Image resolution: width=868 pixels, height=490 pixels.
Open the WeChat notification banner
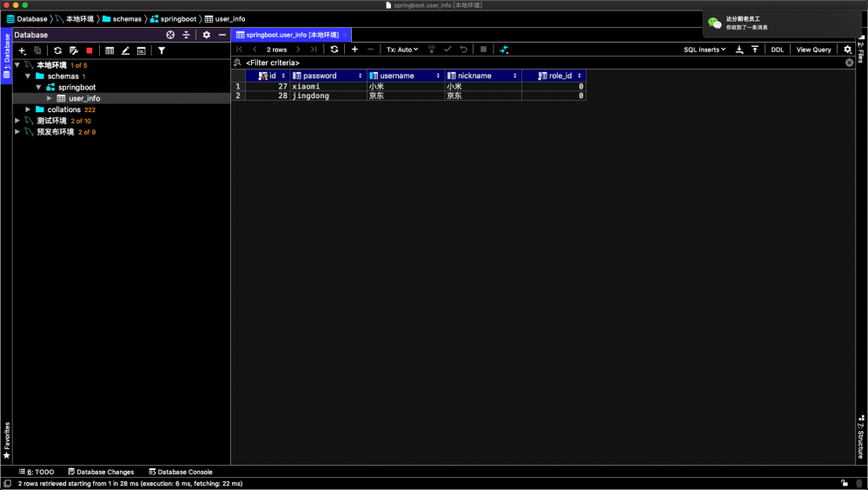[782, 23]
